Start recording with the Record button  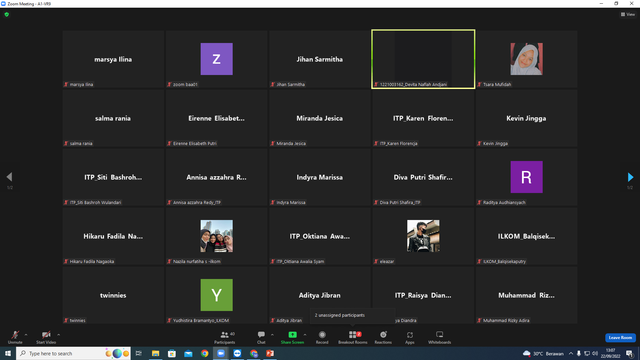point(322,337)
